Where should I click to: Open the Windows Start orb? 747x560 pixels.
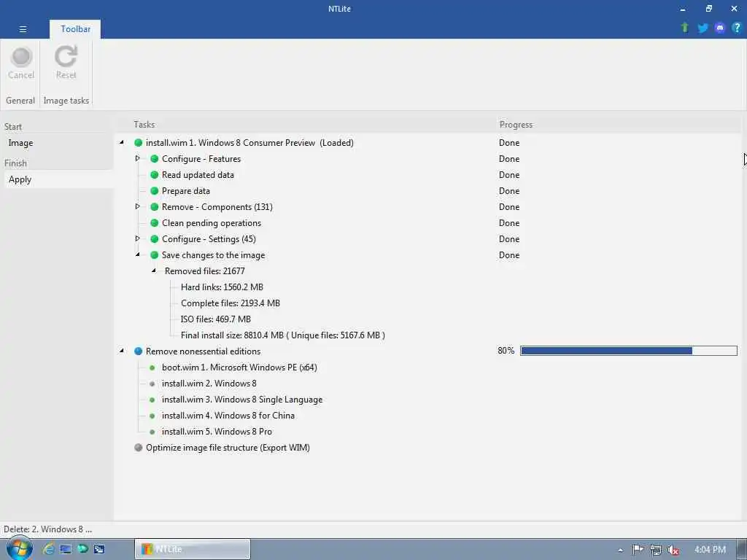(19, 548)
